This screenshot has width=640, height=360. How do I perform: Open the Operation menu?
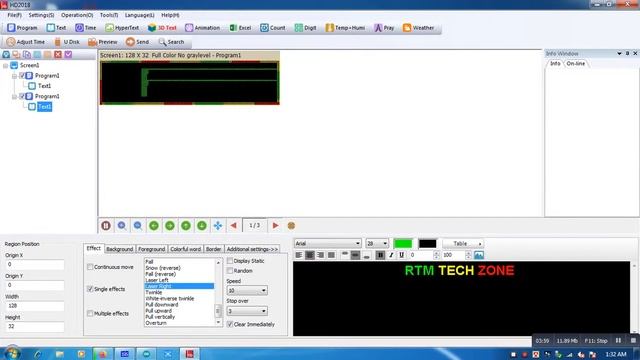coord(77,15)
